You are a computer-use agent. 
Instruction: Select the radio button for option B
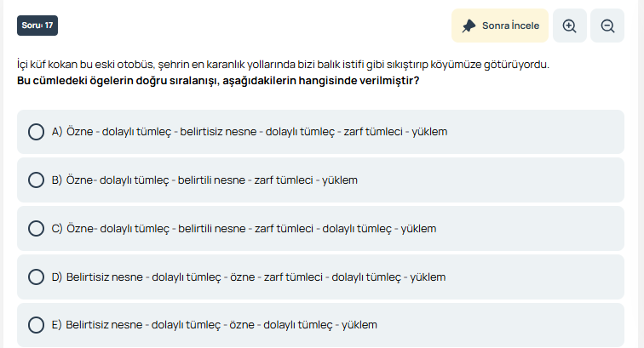37,180
